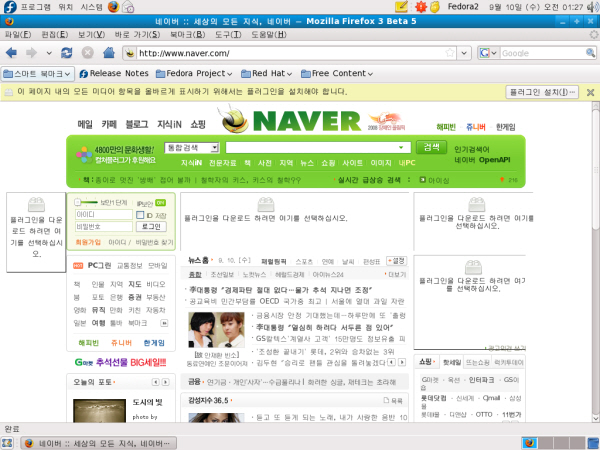Toggle the ID 저장 checkbox
The height and width of the screenshot is (450, 600).
pyautogui.click(x=140, y=215)
